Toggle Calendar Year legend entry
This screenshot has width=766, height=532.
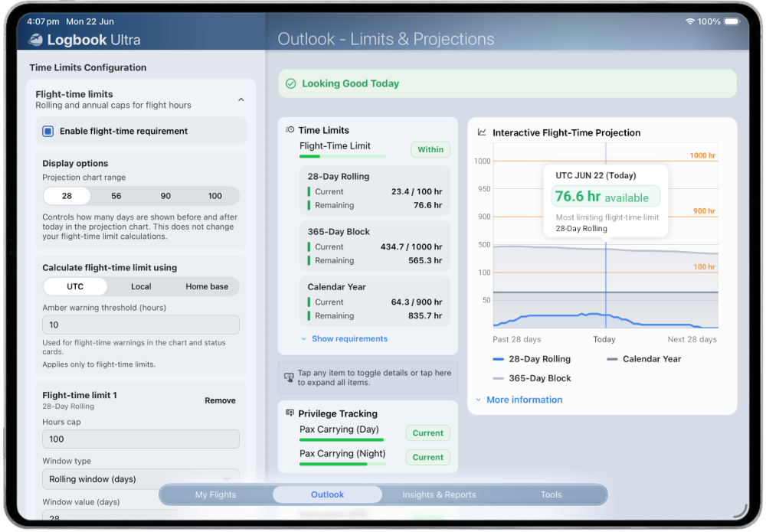[x=644, y=359]
